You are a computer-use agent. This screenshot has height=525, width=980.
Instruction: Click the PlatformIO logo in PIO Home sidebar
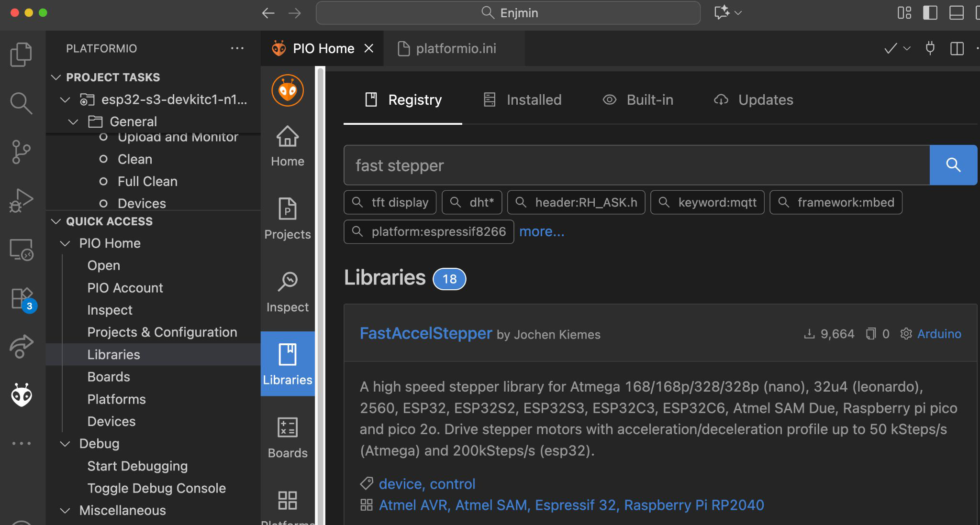click(x=288, y=90)
